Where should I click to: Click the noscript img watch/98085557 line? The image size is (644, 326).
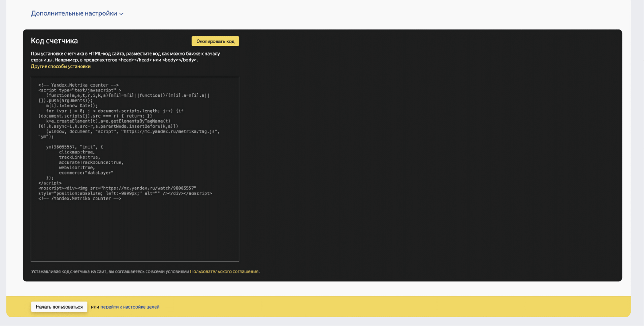118,188
